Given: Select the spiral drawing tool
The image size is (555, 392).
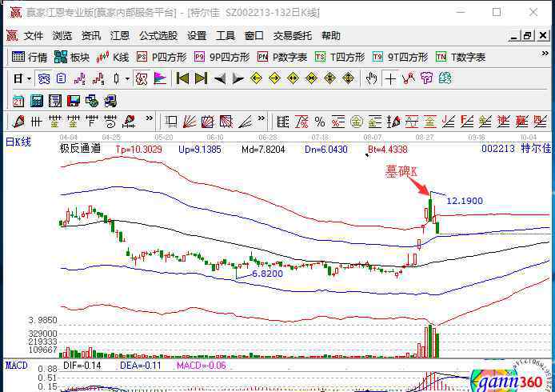Looking at the screenshot, I should [x=110, y=122].
